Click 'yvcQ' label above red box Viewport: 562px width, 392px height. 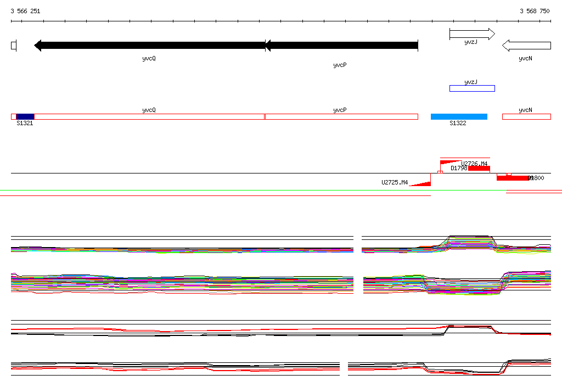pyautogui.click(x=149, y=110)
